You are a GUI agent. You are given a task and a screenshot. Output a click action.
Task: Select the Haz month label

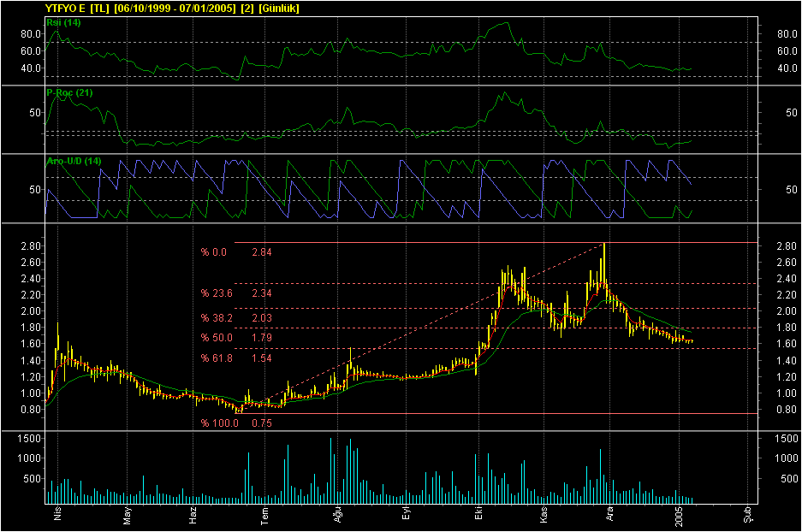(193, 515)
